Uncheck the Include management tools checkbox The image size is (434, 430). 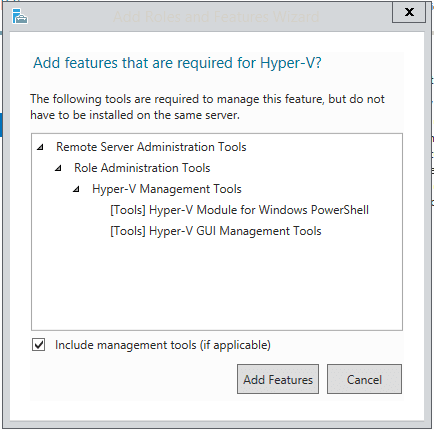coord(39,345)
